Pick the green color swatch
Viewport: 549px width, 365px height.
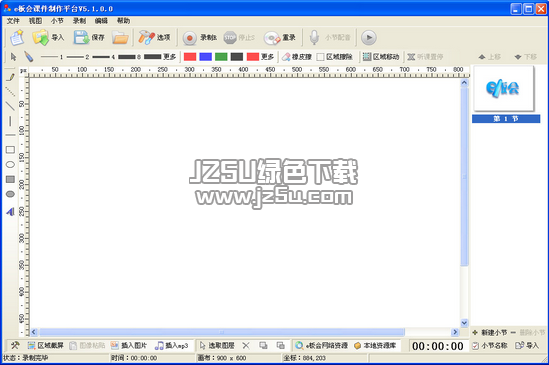[x=221, y=57]
